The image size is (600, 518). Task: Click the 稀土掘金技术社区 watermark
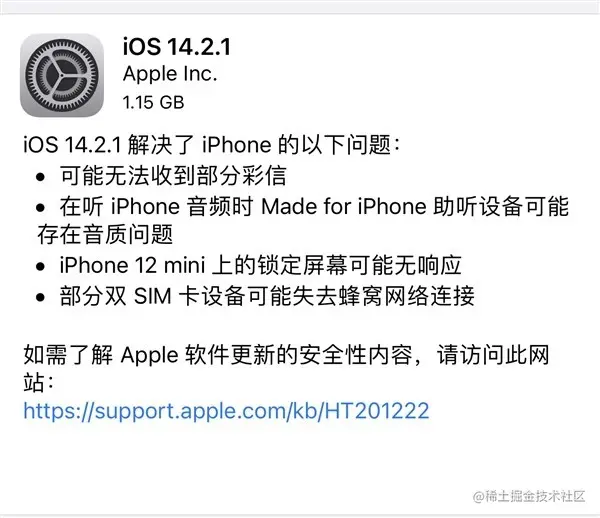[529, 497]
